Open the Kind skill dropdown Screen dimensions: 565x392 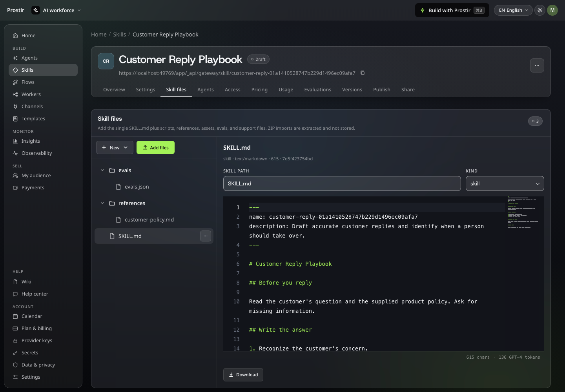click(x=505, y=183)
